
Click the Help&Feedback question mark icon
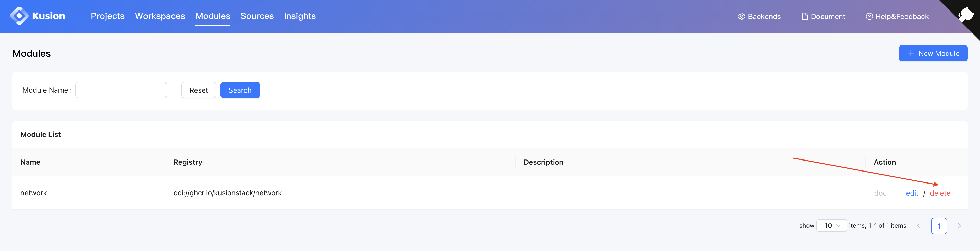click(x=869, y=16)
